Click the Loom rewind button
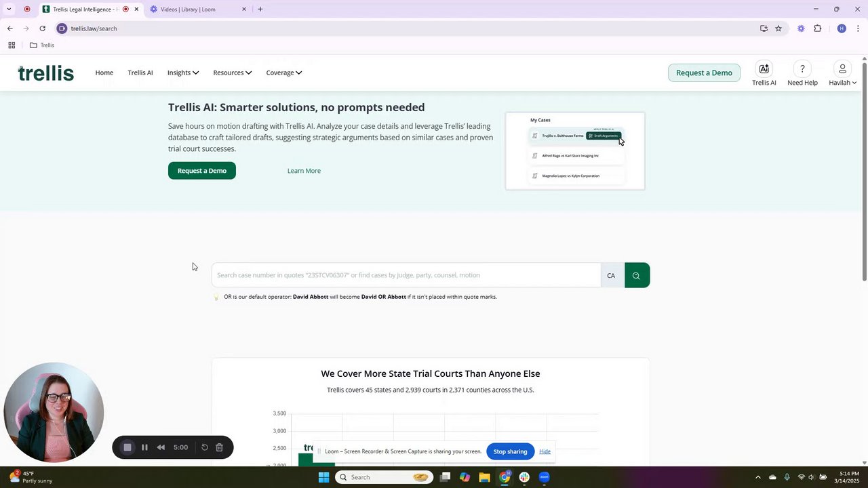Viewport: 868px width, 488px height. pyautogui.click(x=161, y=447)
